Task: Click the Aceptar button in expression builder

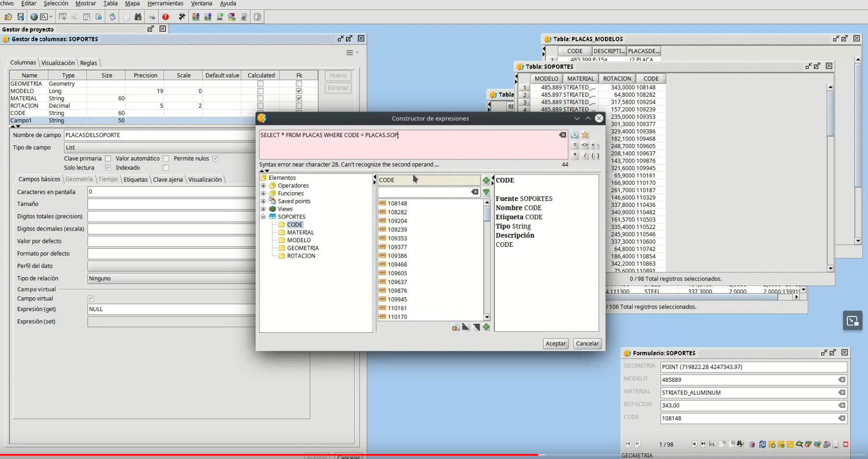Action: click(x=555, y=344)
